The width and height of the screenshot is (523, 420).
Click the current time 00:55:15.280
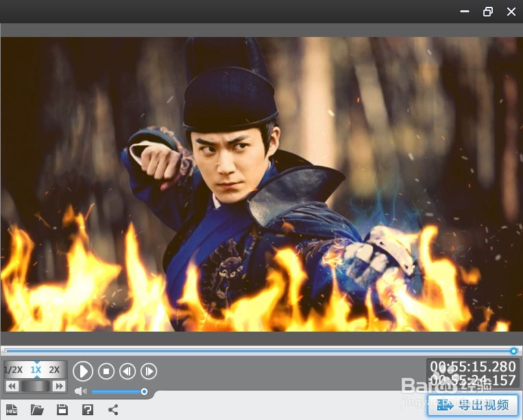(x=473, y=367)
